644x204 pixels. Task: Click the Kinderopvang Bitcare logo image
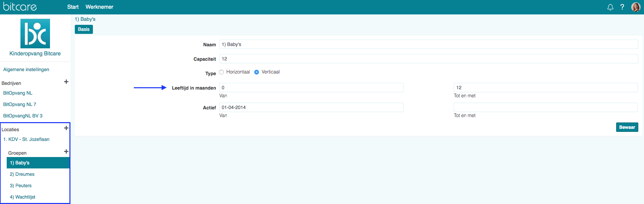[x=35, y=34]
